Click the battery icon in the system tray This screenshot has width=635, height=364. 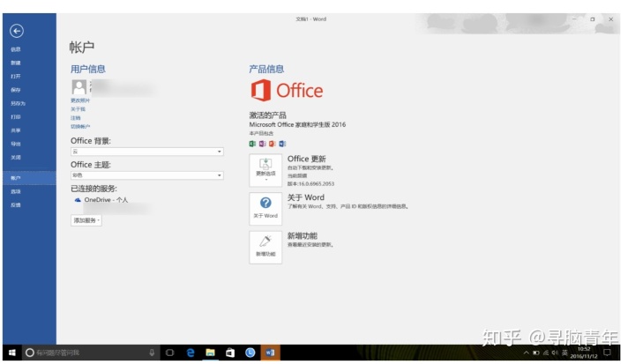[536, 353]
